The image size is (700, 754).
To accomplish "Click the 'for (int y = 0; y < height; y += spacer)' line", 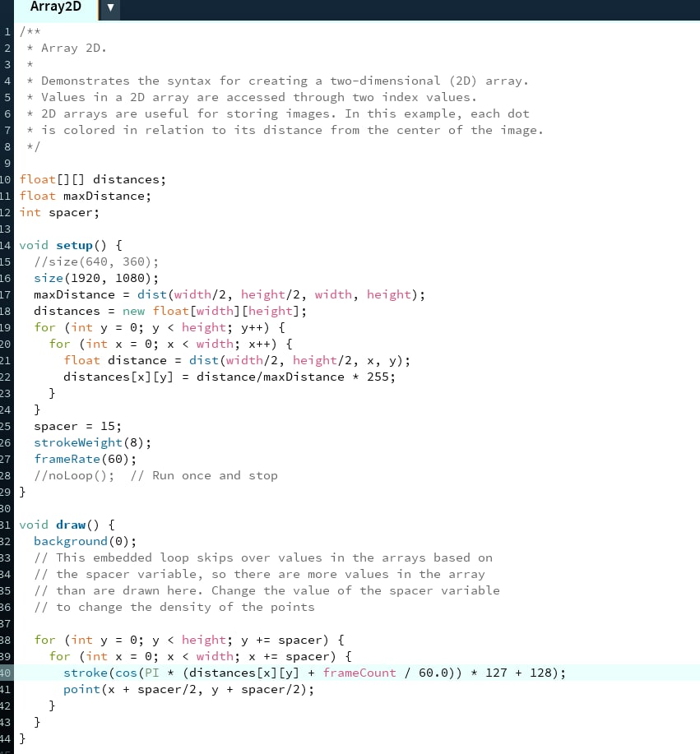I will pos(189,640).
